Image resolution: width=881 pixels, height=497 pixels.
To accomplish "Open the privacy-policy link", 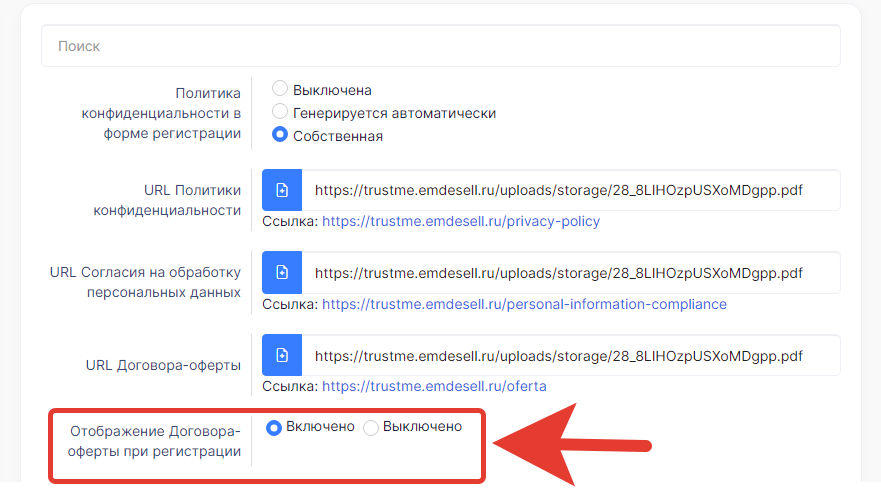I will point(460,221).
